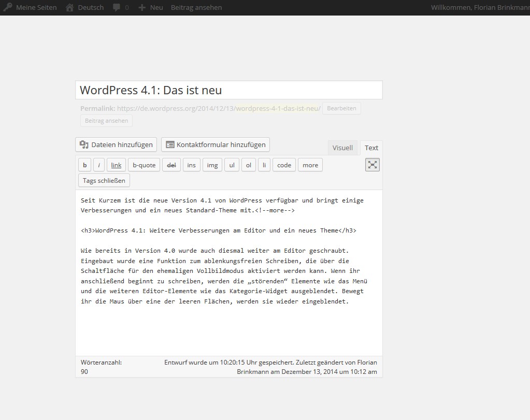Image resolution: width=530 pixels, height=420 pixels.
Task: Insert italic tag with i button
Action: (99, 165)
